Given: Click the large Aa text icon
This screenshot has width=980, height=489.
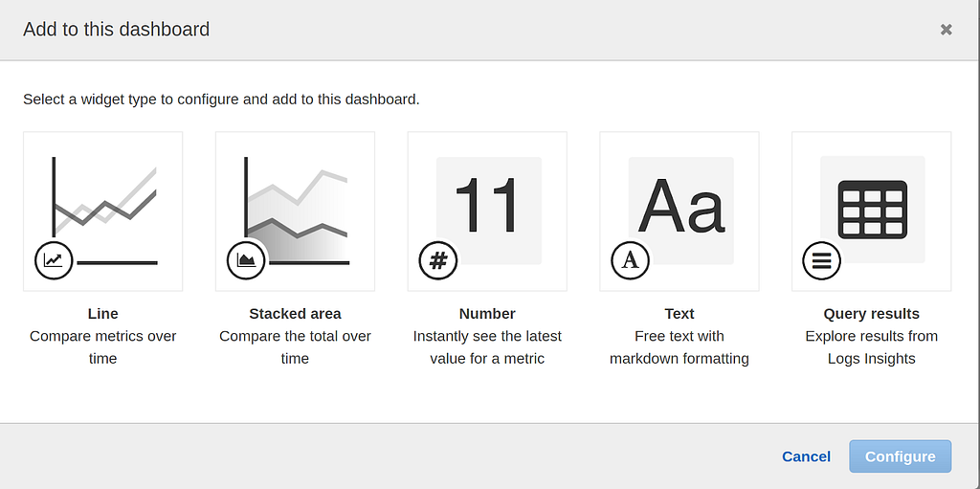Looking at the screenshot, I should 680,205.
